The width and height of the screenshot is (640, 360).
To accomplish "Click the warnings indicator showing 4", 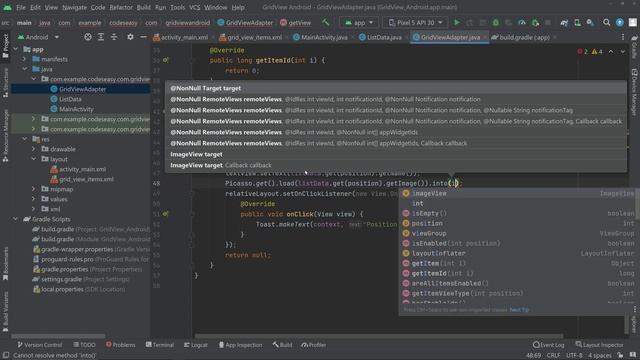I will 597,51.
